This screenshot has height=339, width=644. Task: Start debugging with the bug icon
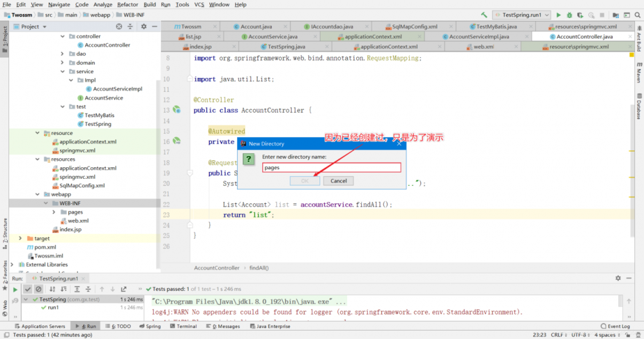pos(569,15)
